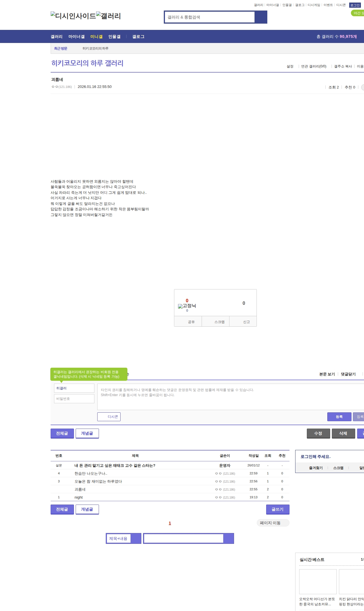Click 본문 보기 above the comment form
This screenshot has width=364, height=611.
coord(327,374)
